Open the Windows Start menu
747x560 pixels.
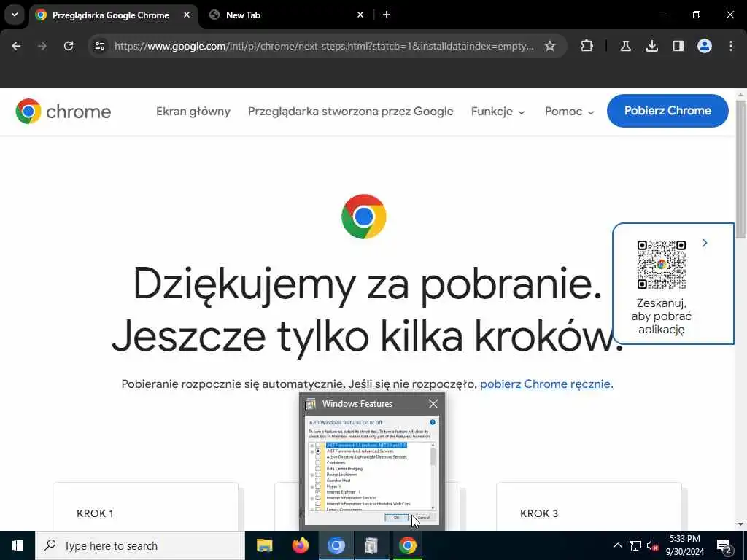tap(18, 545)
